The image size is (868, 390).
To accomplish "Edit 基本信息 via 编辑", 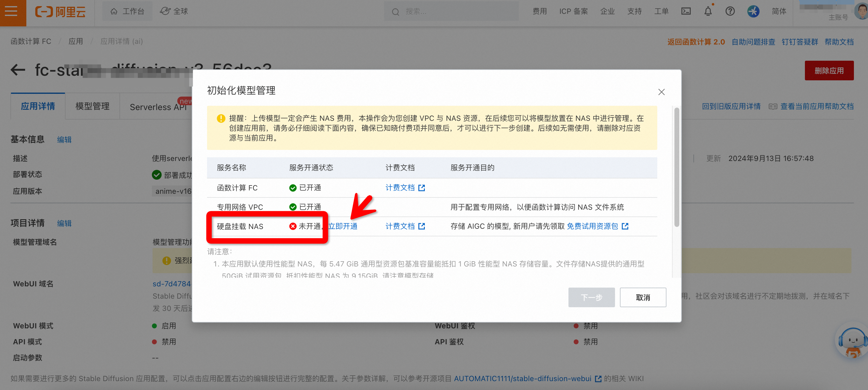I will (64, 140).
